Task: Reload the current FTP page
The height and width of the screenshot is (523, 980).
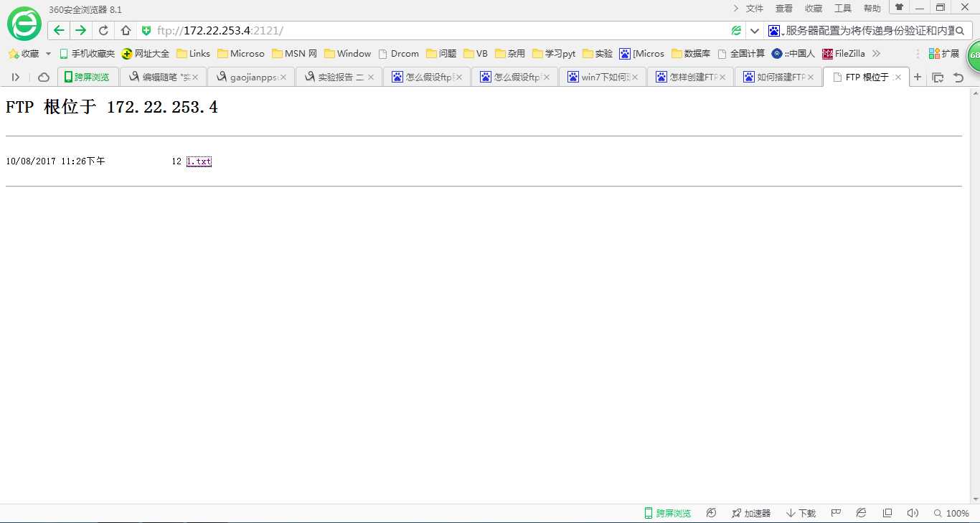Action: (103, 30)
